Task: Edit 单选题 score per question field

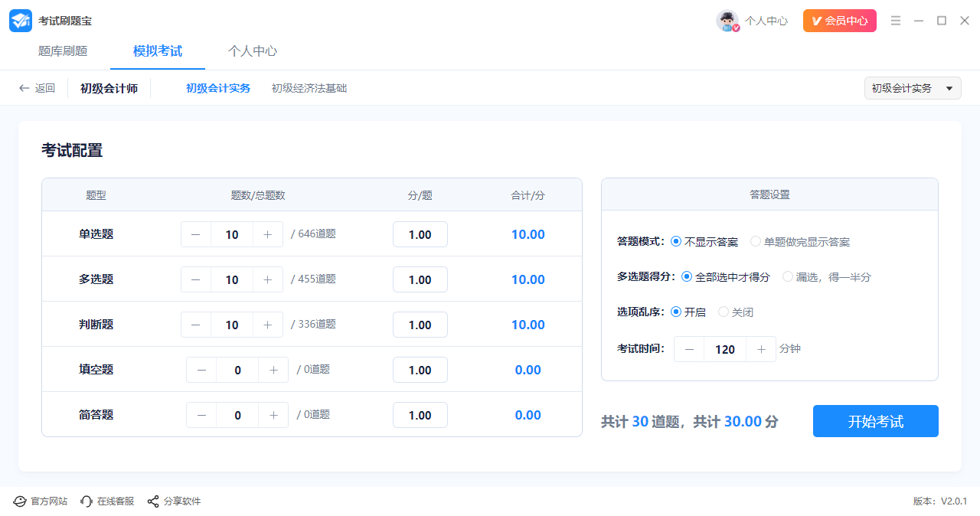Action: [x=420, y=234]
